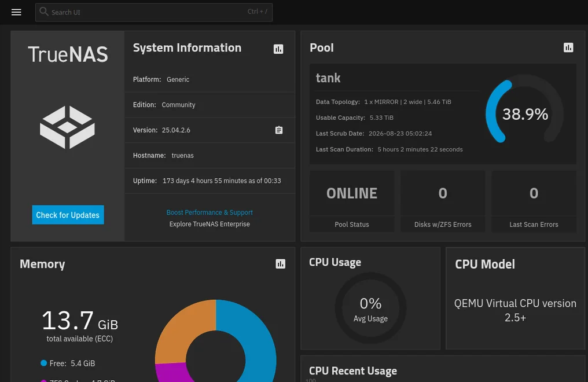
Task: Click the System Information heading
Action: click(187, 48)
